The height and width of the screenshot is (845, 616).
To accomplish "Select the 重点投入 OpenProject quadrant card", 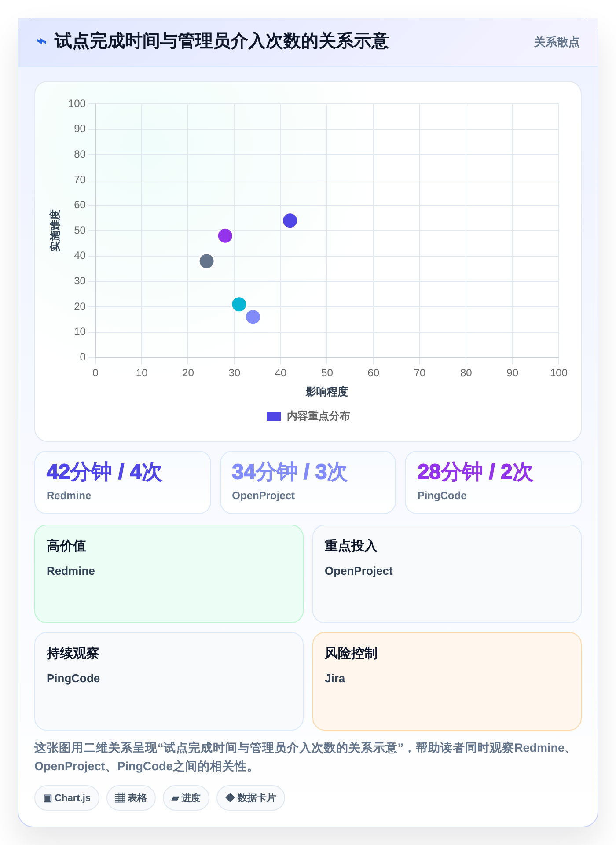I will [447, 574].
